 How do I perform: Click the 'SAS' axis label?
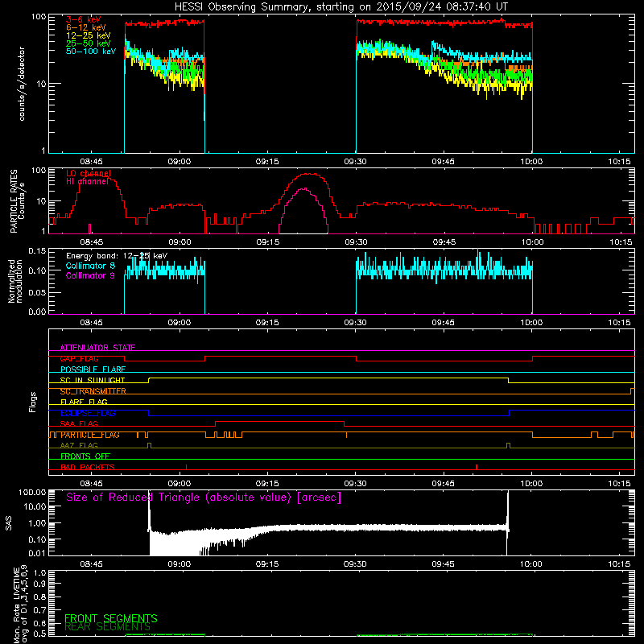9,522
